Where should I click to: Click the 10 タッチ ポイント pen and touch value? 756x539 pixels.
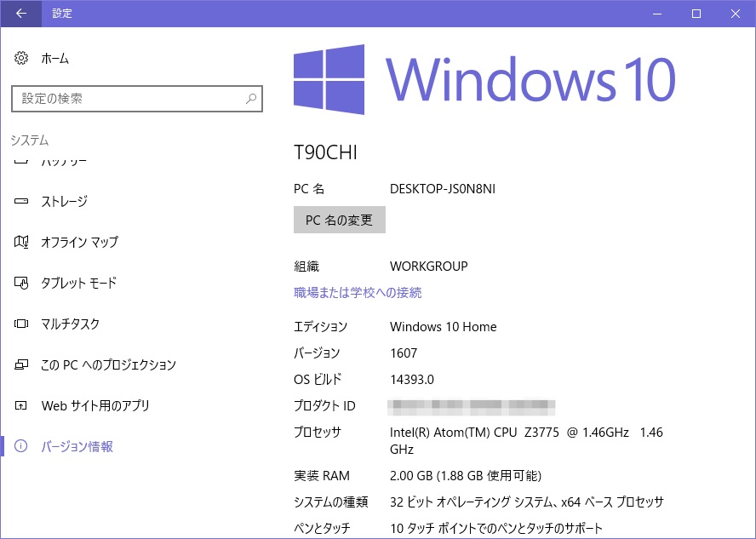(x=496, y=529)
